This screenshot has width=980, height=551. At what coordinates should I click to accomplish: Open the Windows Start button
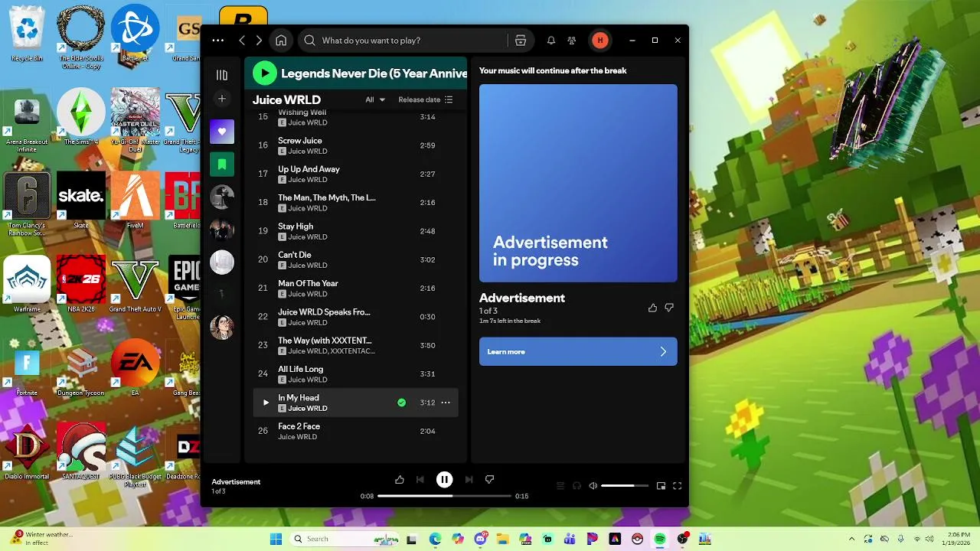click(x=276, y=539)
